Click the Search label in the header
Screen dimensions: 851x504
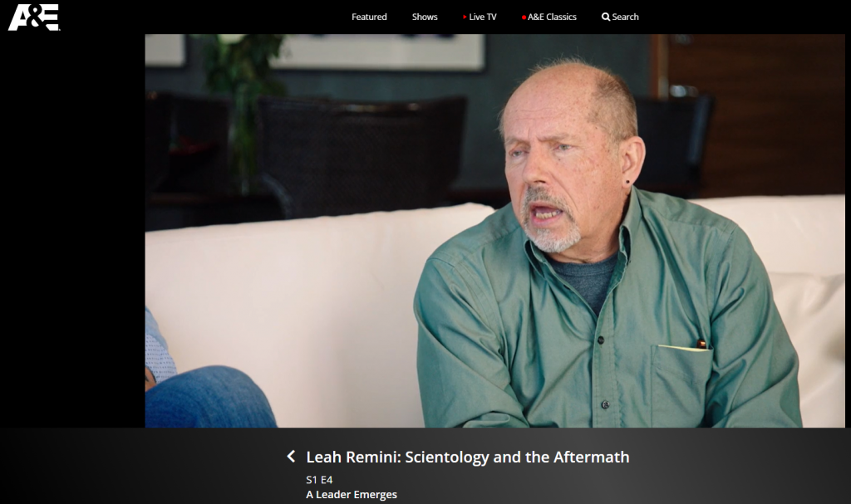coord(625,17)
